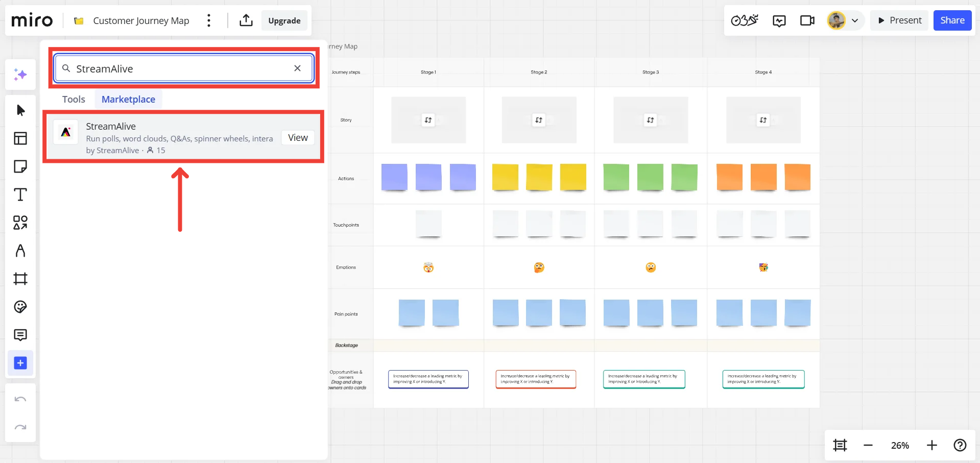980x463 pixels.
Task: Zoom out with the minus button
Action: pos(868,445)
